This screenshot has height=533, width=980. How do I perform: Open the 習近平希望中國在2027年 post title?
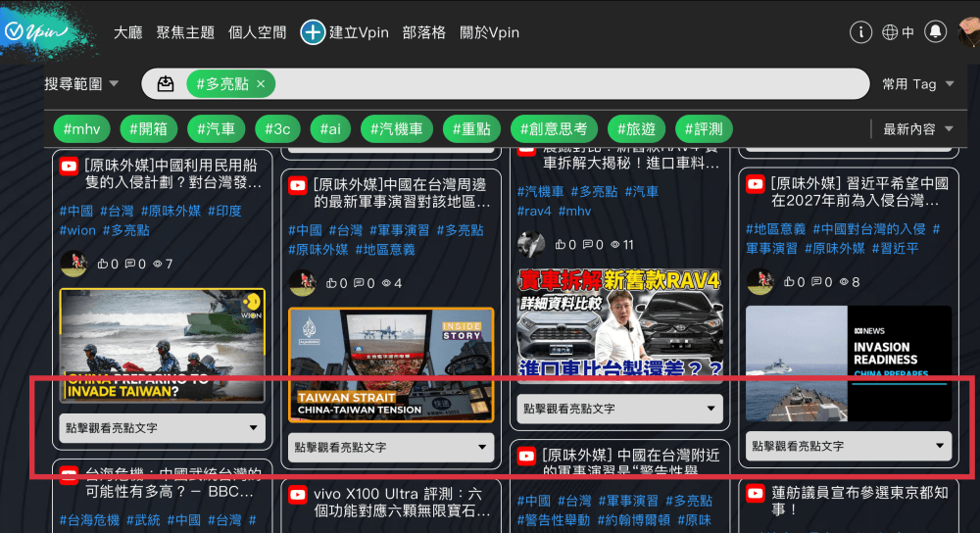860,192
